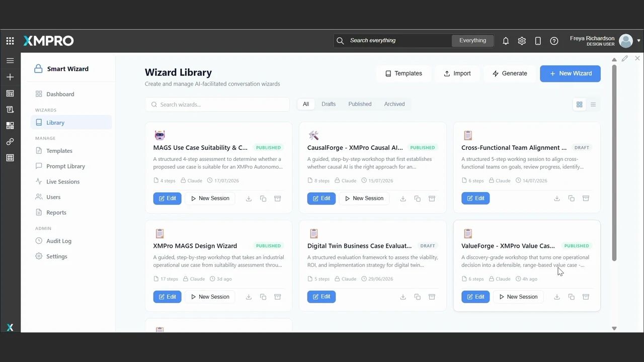This screenshot has width=644, height=362.
Task: Click the mobile device icon in top bar
Action: coord(538,41)
